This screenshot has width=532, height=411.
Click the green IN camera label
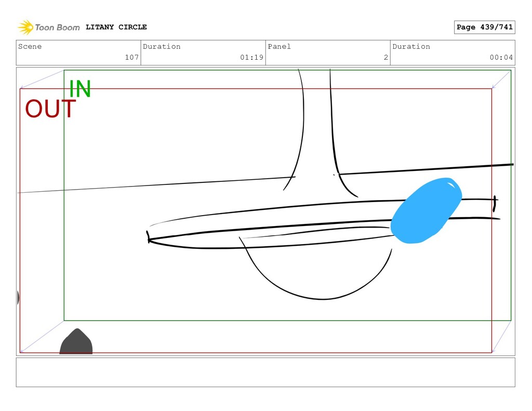click(x=80, y=89)
